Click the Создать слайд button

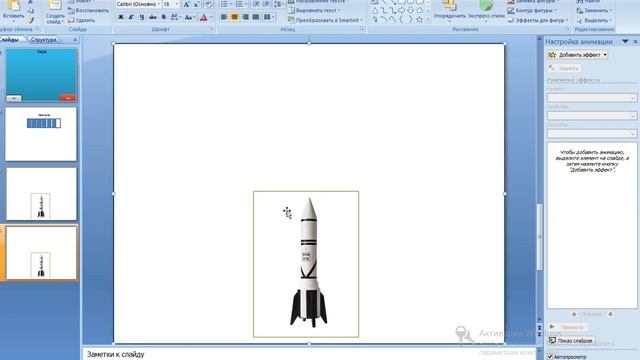click(x=54, y=12)
